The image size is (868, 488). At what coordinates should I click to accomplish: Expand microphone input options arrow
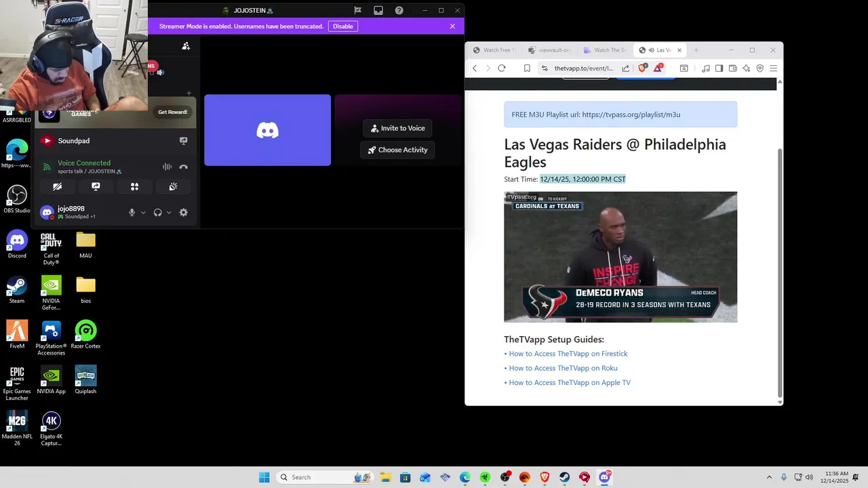point(143,212)
